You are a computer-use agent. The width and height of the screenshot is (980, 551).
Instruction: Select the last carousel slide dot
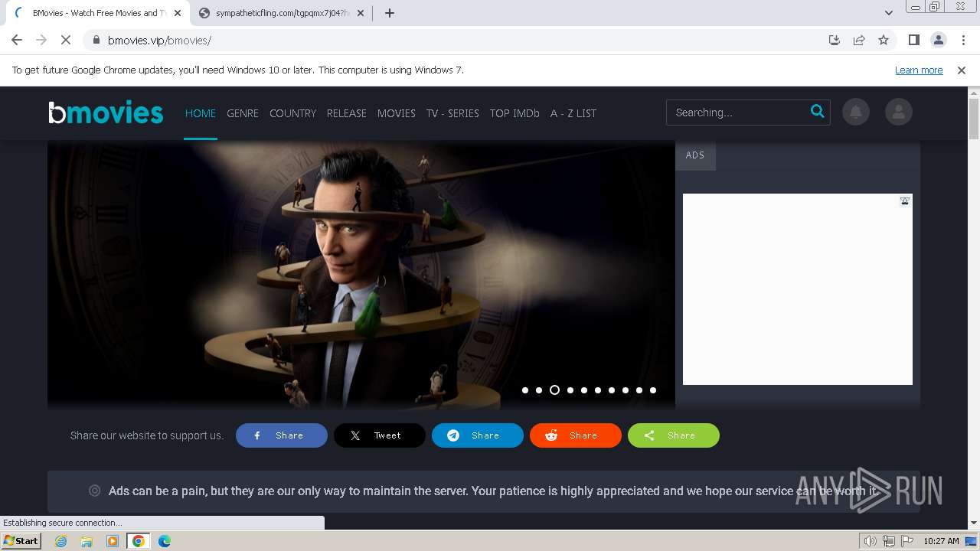pyautogui.click(x=653, y=390)
